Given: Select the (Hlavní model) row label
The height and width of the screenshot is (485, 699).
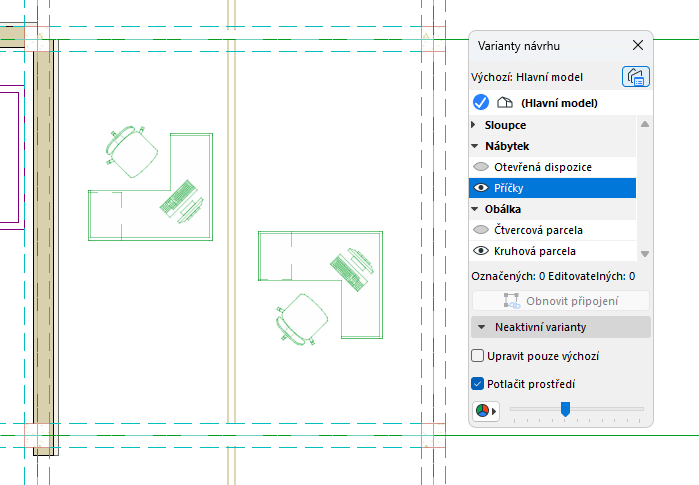Looking at the screenshot, I should (x=559, y=103).
